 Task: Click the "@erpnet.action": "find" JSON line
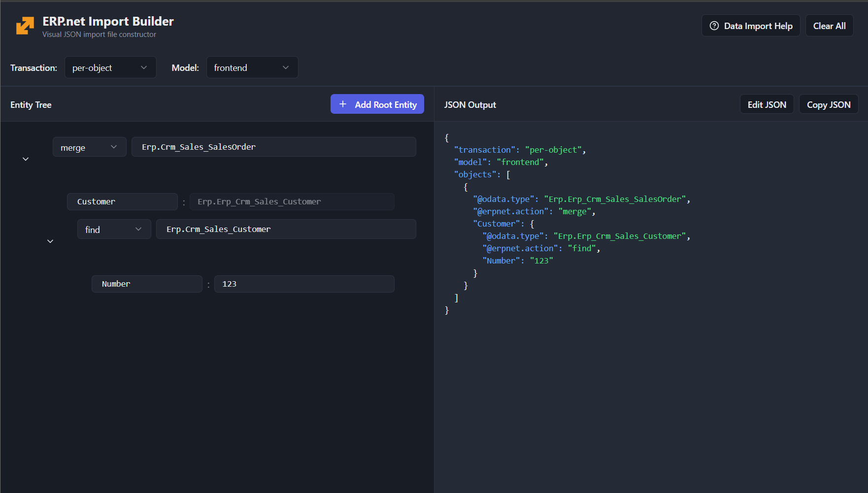click(x=541, y=248)
